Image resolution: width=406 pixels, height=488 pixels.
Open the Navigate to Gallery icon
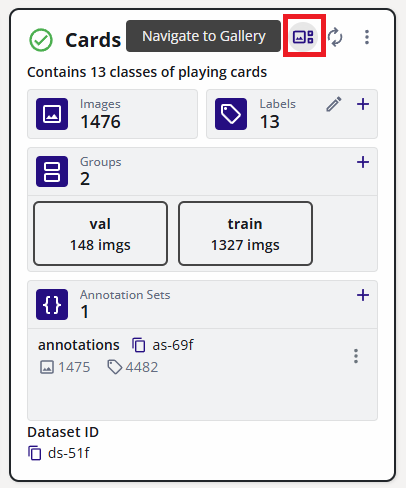(303, 36)
